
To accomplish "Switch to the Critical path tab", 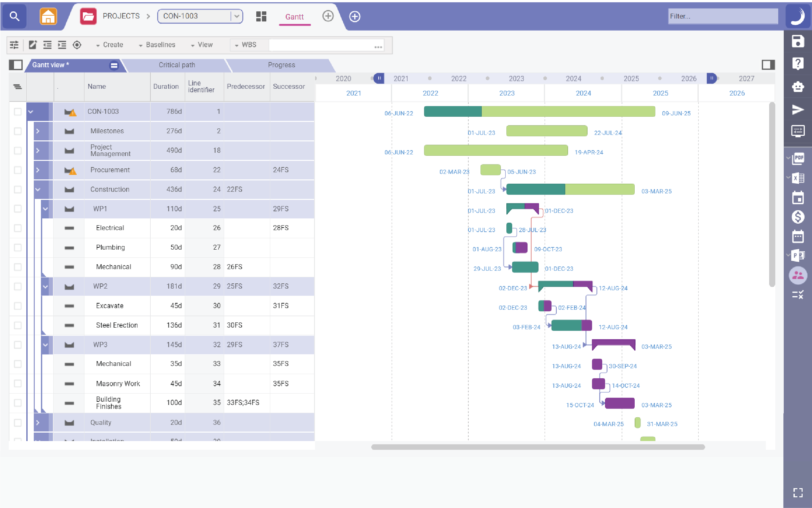I will (x=177, y=65).
